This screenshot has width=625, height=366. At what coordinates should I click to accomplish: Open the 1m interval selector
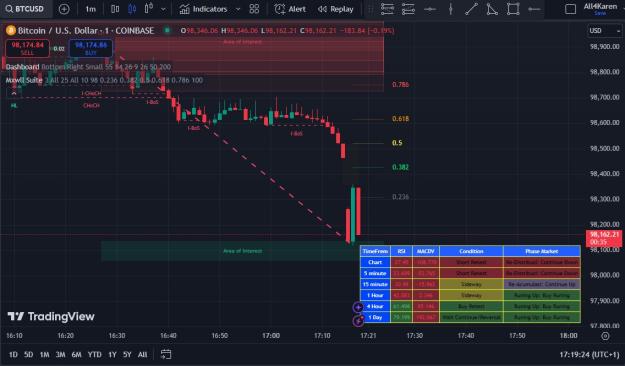90,9
